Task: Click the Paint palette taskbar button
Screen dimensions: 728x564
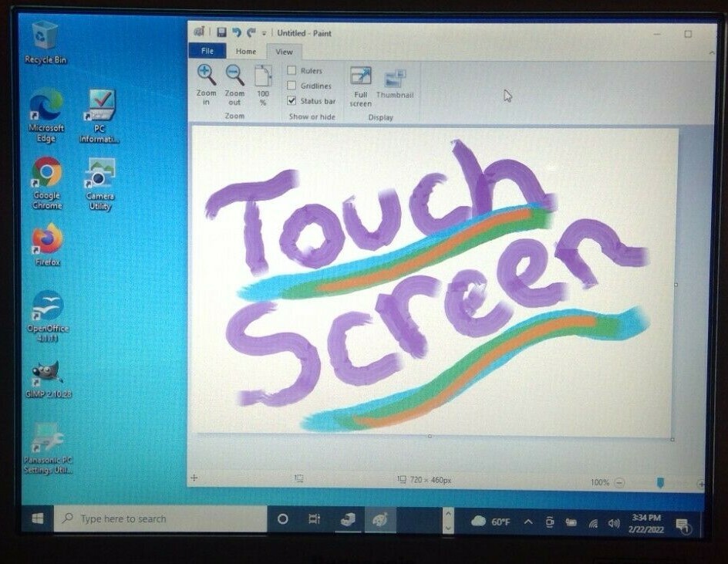Action: tap(379, 520)
